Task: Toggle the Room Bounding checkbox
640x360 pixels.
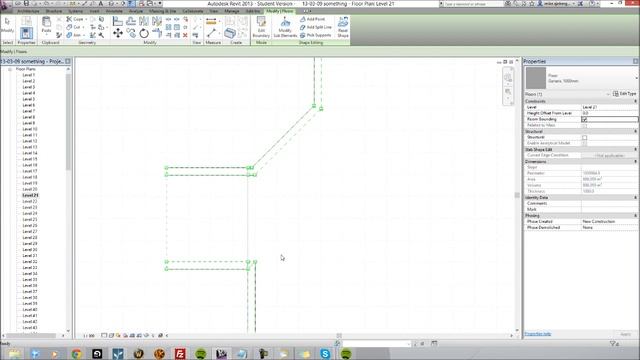Action: click(584, 120)
